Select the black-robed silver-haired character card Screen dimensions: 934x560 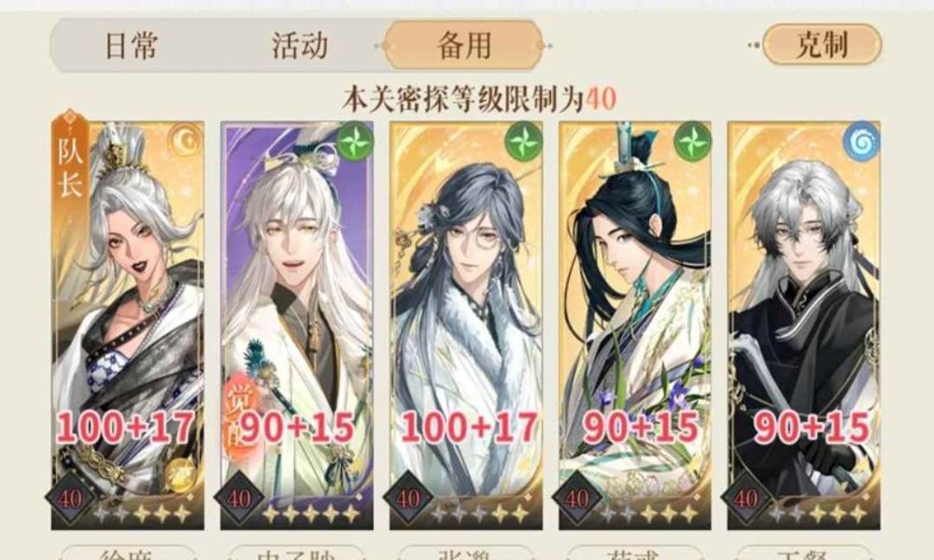(x=803, y=325)
